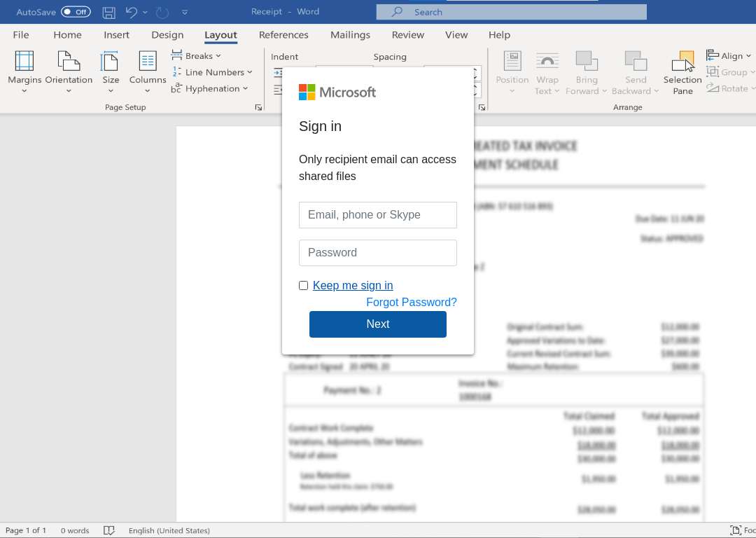Switch to the Home tab
The image size is (756, 538).
(67, 35)
